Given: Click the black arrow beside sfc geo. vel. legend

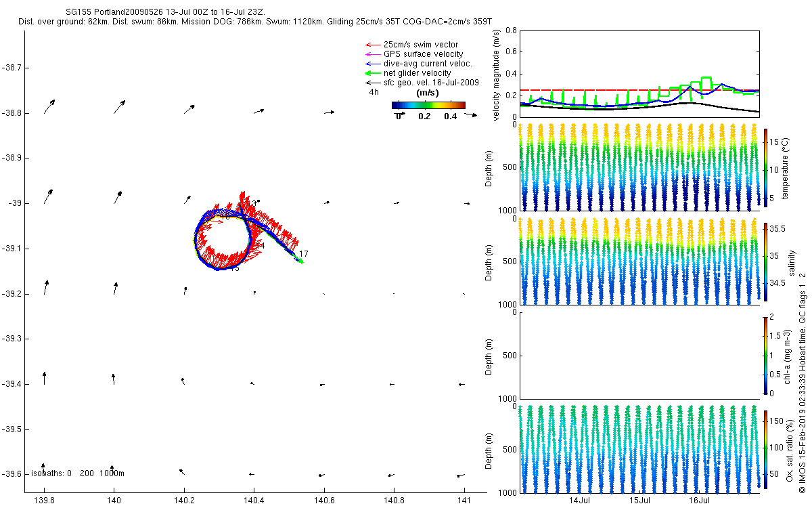Looking at the screenshot, I should click(372, 83).
